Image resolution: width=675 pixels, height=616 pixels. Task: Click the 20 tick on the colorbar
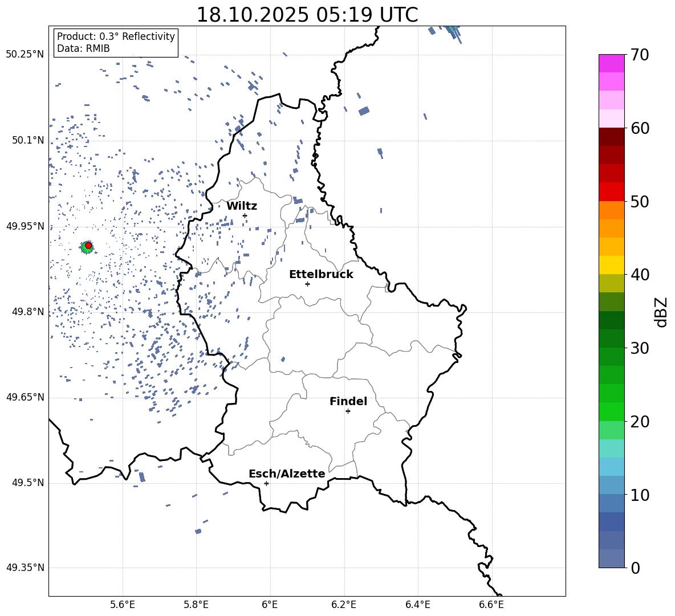tap(640, 422)
